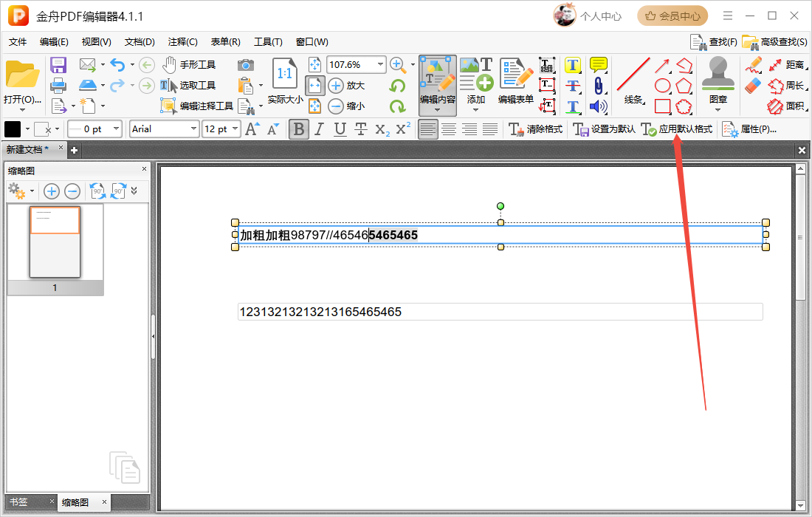Open the 107.6% zoom level dropdown
Viewport: 812px width, 517px height.
point(381,65)
